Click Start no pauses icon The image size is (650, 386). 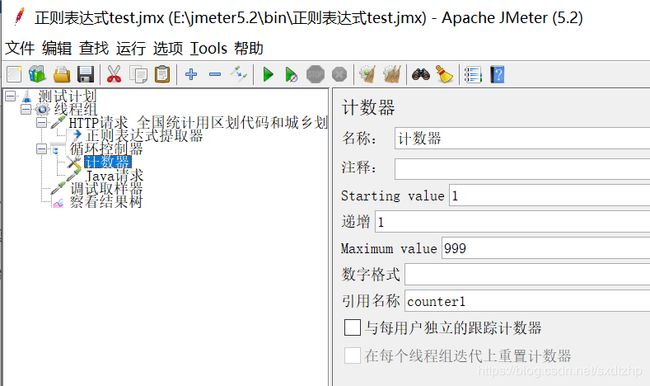tap(291, 75)
